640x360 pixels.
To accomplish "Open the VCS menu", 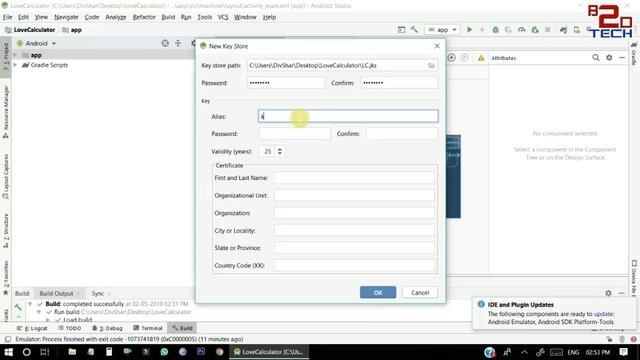I will pyautogui.click(x=223, y=17).
